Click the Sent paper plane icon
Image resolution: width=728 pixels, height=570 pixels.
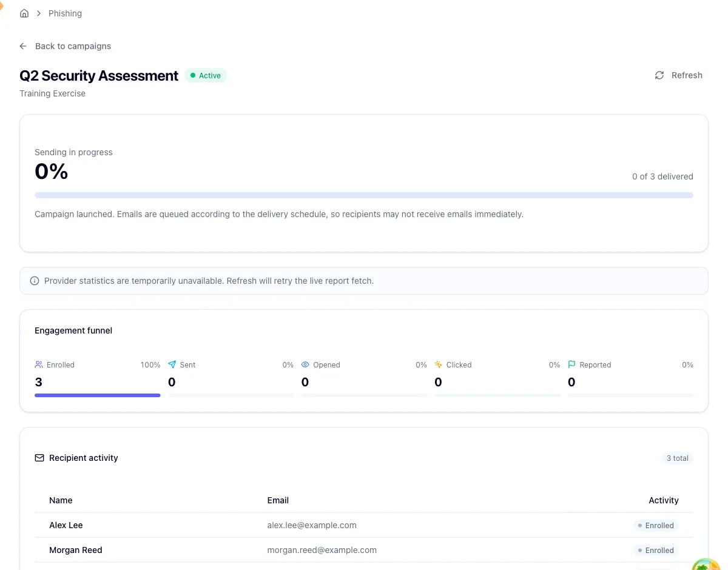coord(172,364)
